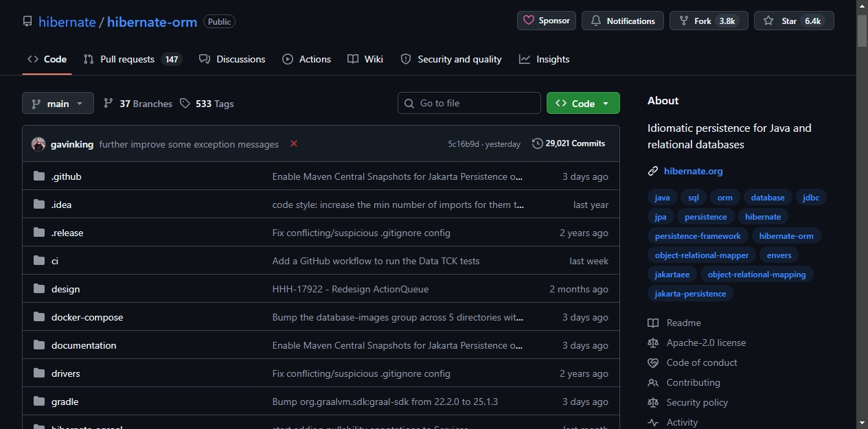Go to the Actions tab
Screen dimensions: 868x429
(x=306, y=59)
